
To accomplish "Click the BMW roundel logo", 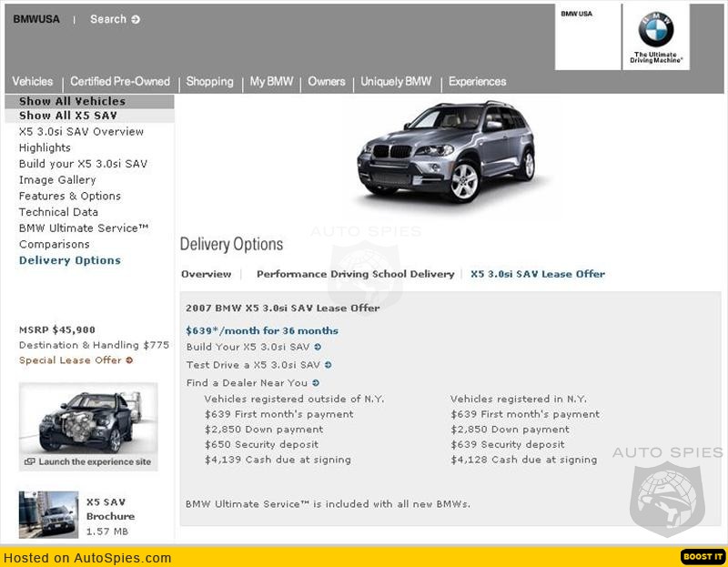I will tap(655, 29).
